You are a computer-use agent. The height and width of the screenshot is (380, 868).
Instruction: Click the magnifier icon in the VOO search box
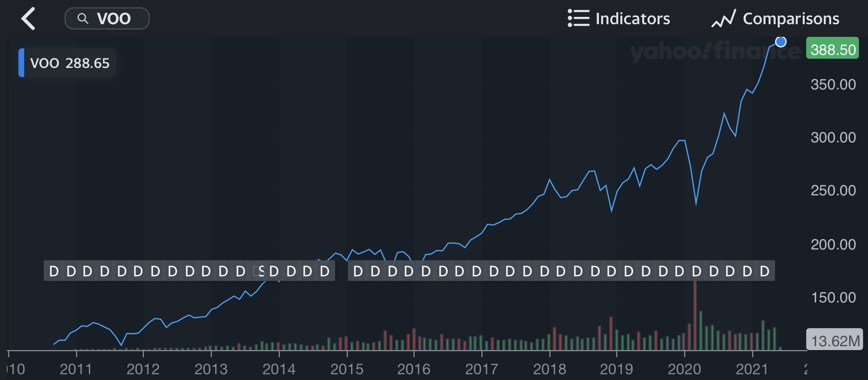[83, 18]
